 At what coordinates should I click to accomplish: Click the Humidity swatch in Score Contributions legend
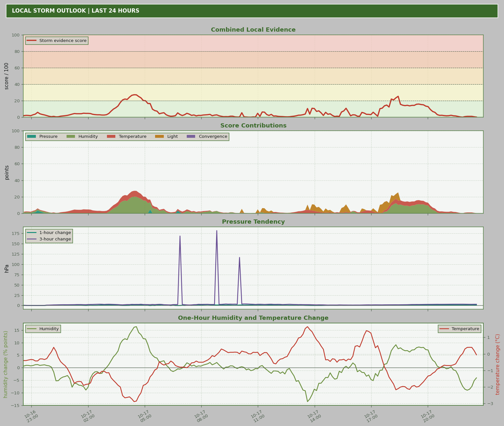(70, 137)
